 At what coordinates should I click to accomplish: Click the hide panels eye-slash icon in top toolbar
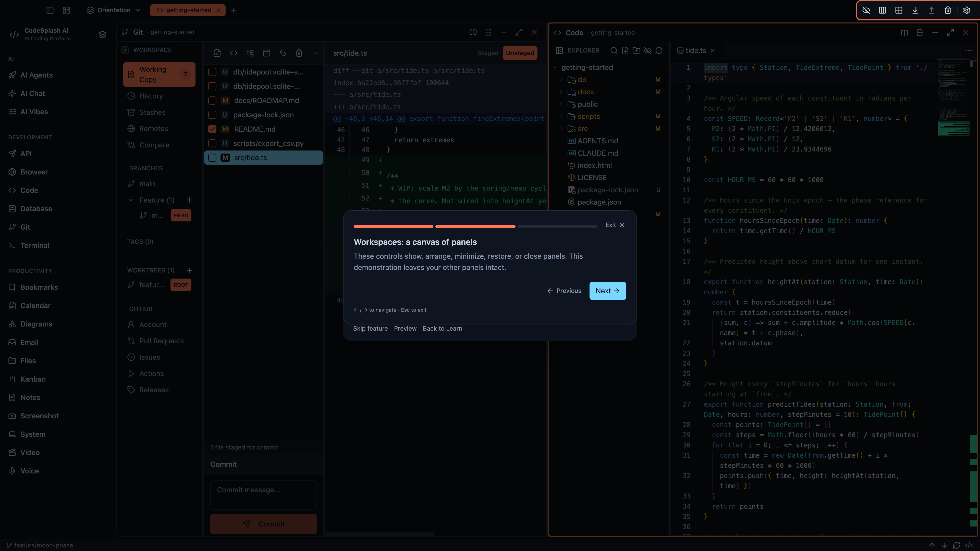pos(866,10)
